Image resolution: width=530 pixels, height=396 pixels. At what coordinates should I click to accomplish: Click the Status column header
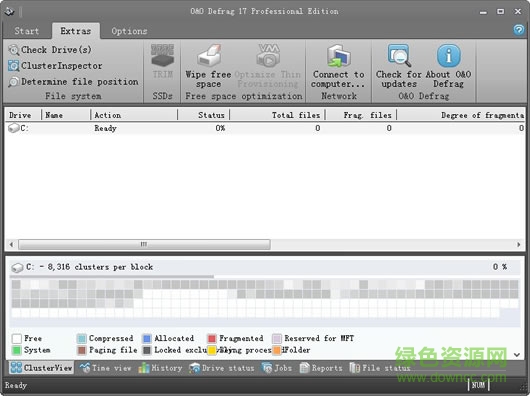click(203, 115)
